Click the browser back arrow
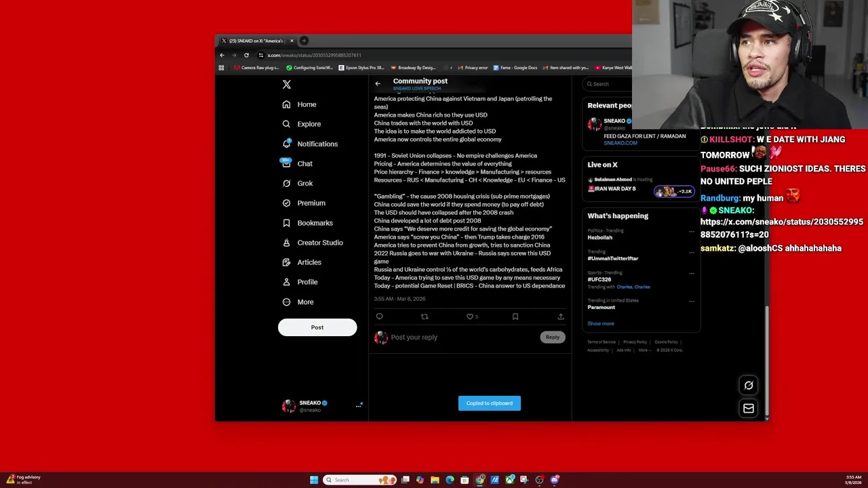Viewport: 868px width, 488px height. tap(222, 55)
